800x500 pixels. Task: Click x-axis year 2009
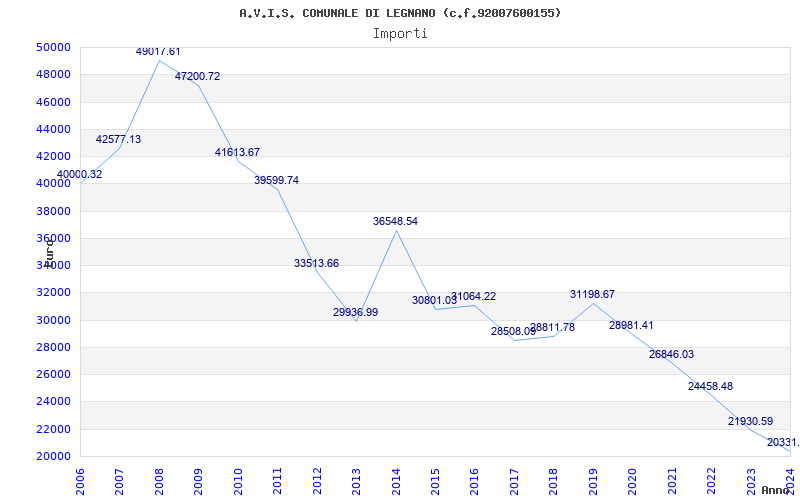point(198,481)
